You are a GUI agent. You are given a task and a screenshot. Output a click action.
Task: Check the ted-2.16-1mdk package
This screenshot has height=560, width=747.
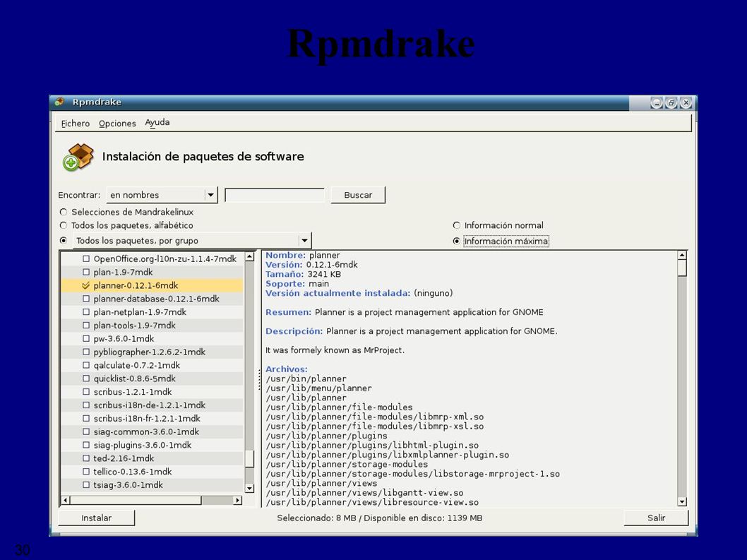(x=85, y=458)
